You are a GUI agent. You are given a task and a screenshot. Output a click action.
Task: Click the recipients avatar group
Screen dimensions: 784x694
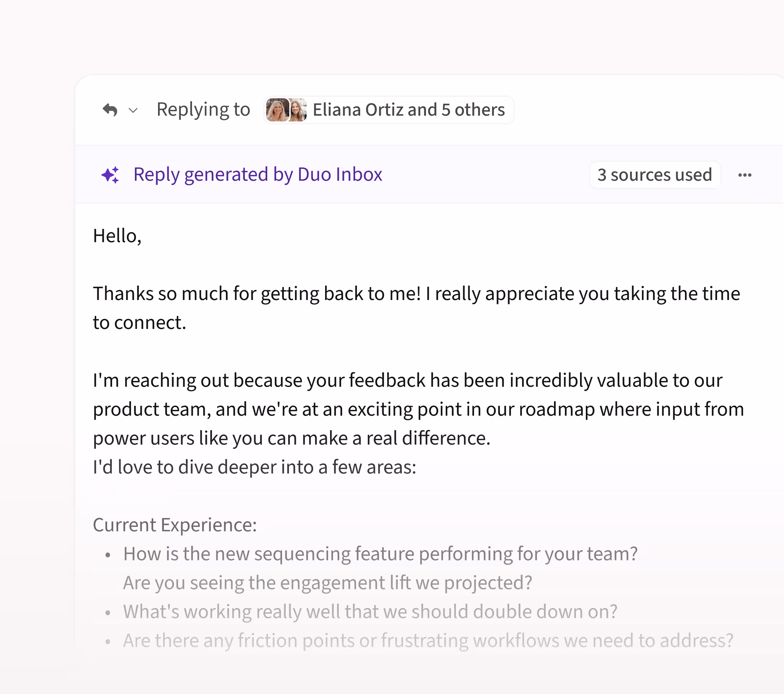(287, 110)
